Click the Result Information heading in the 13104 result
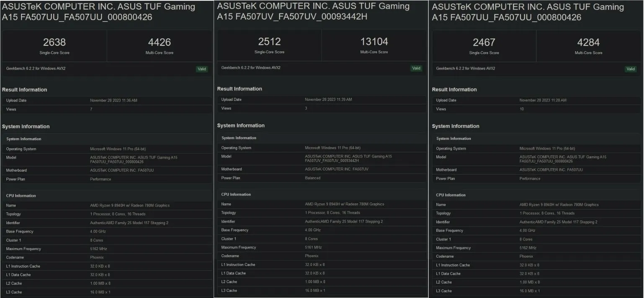This screenshot has width=644, height=298. point(240,89)
